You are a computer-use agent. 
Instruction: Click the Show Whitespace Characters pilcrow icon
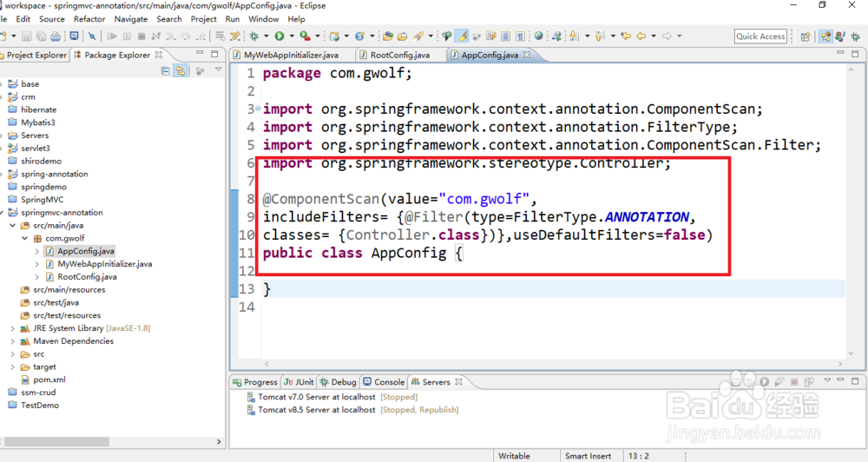(x=520, y=36)
